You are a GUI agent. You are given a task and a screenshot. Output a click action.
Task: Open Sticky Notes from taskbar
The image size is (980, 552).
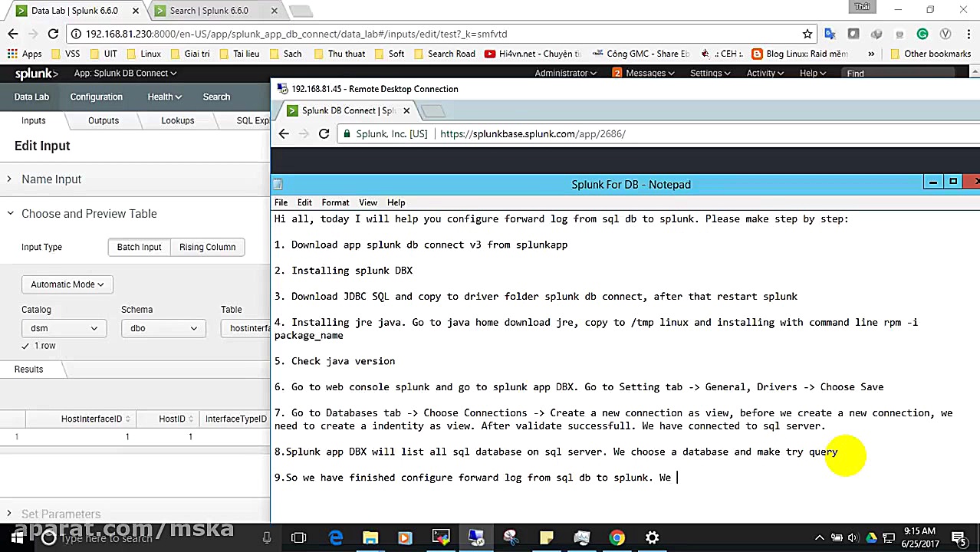(546, 538)
